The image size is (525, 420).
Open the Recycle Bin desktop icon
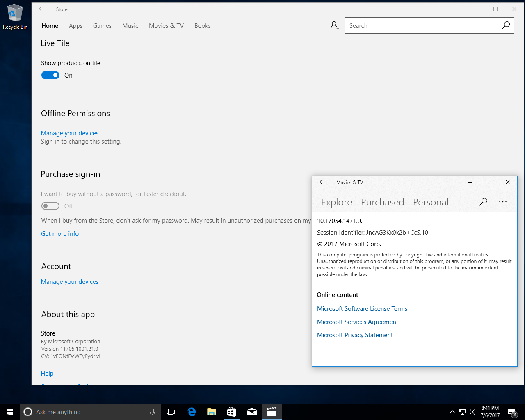15,17
